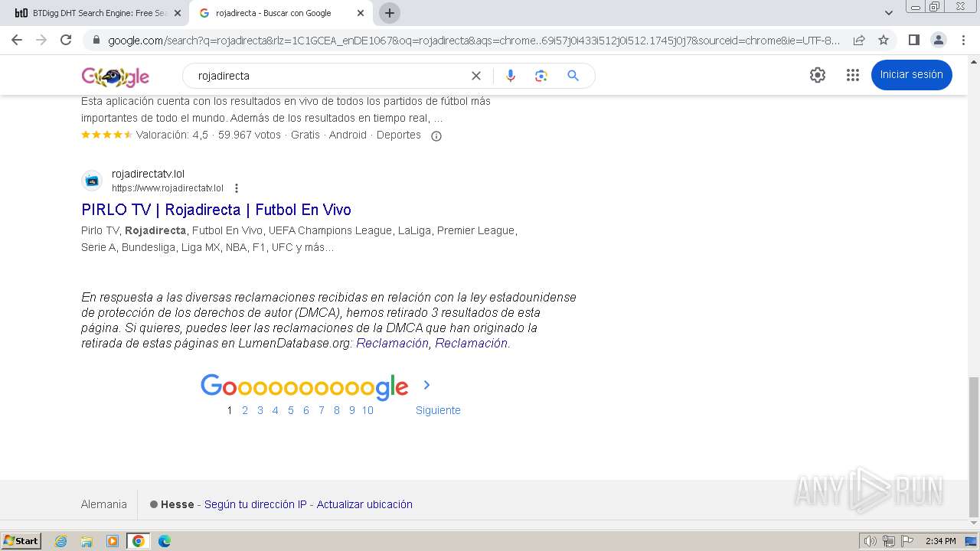
Task: Click Actualizar ubicación link
Action: (x=364, y=504)
